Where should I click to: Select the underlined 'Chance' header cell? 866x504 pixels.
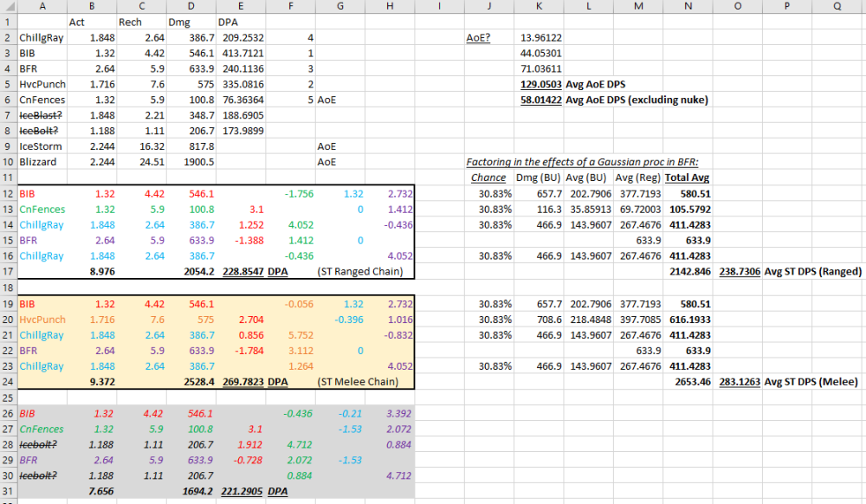click(488, 178)
